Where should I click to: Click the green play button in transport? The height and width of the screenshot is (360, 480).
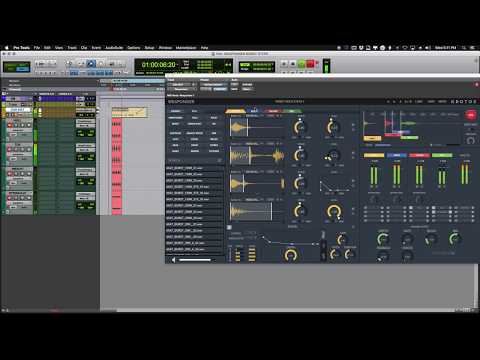[x=302, y=63]
